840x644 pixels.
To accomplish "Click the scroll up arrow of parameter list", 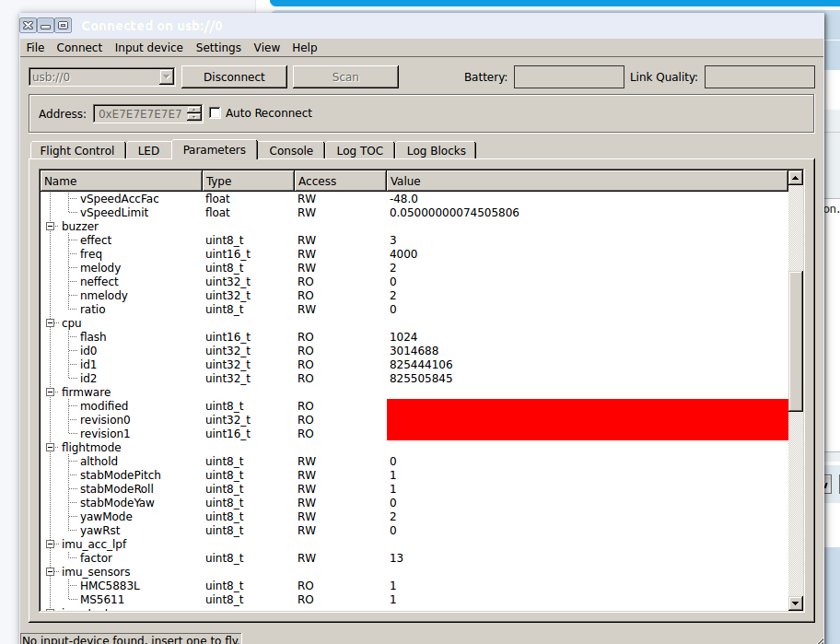I will (x=796, y=178).
